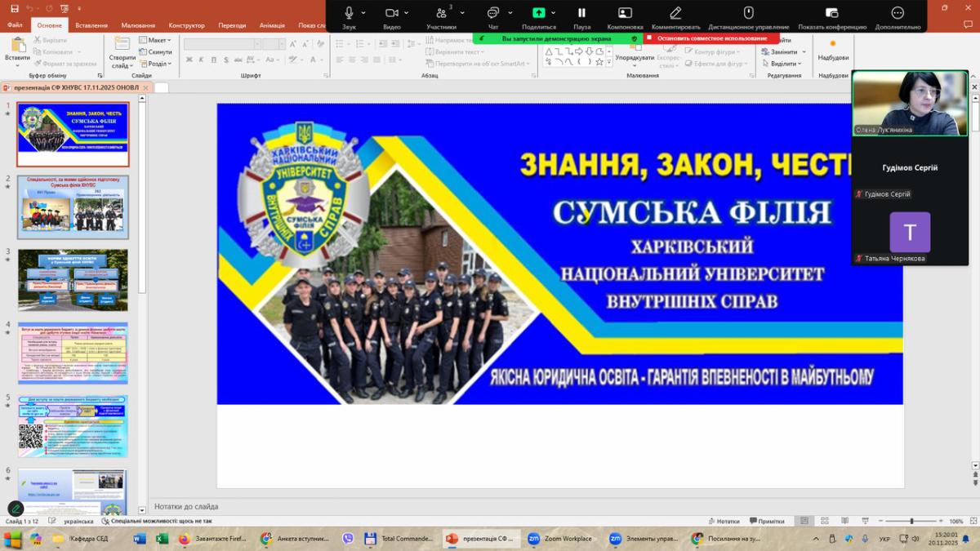Click the star shape in shapes gallery
980x551 pixels.
599,61
